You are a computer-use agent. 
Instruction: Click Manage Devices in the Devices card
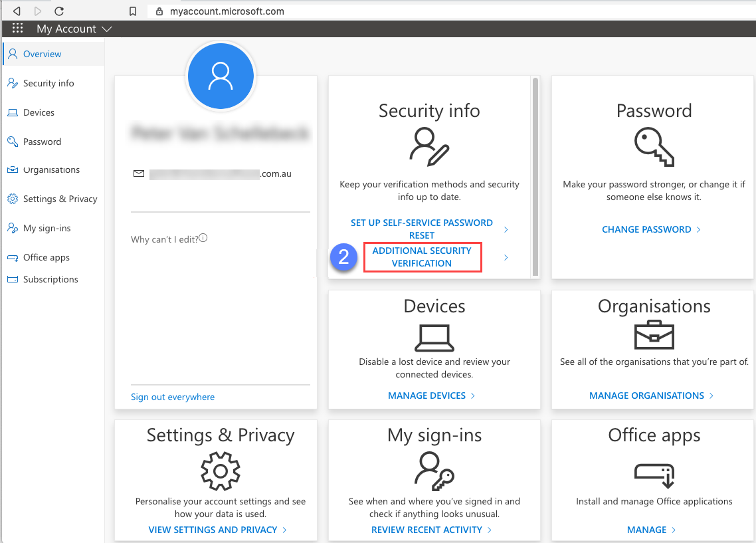426,395
